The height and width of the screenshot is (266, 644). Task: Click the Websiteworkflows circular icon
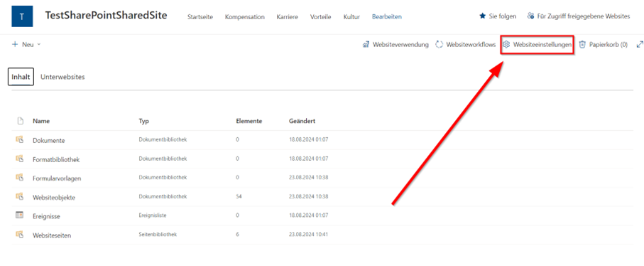click(x=439, y=44)
